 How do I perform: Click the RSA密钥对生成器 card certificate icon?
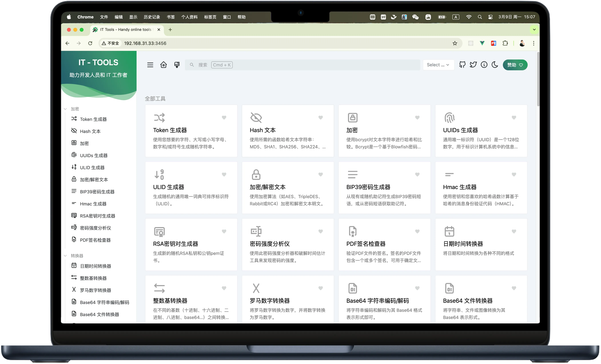pos(159,231)
